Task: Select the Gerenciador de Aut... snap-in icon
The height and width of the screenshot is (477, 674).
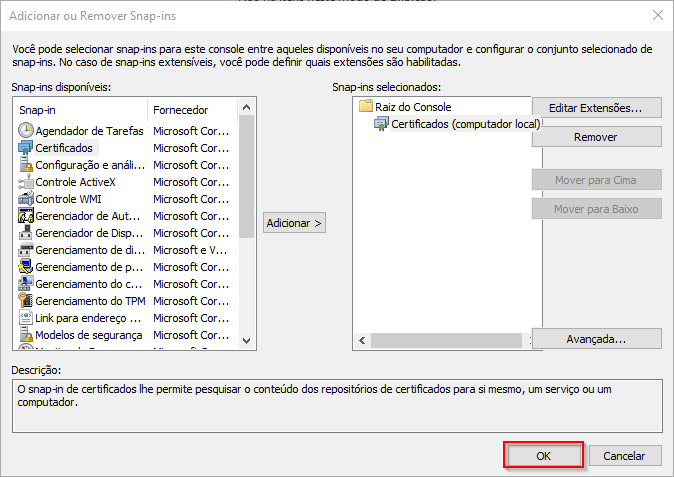Action: click(x=26, y=216)
